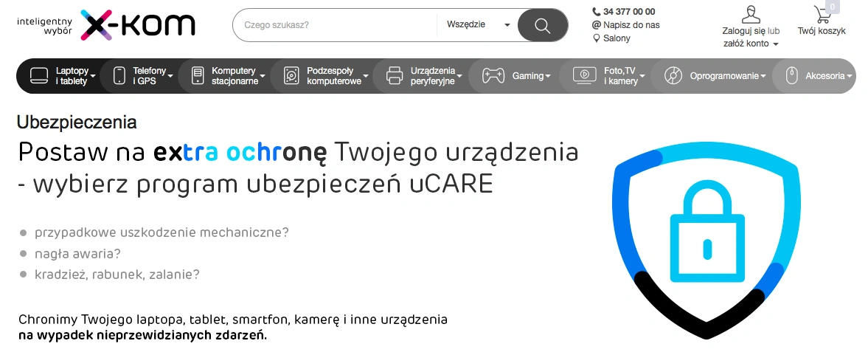Screen dimensions: 868x355
Task: Click the magnifying glass search button
Action: [542, 25]
